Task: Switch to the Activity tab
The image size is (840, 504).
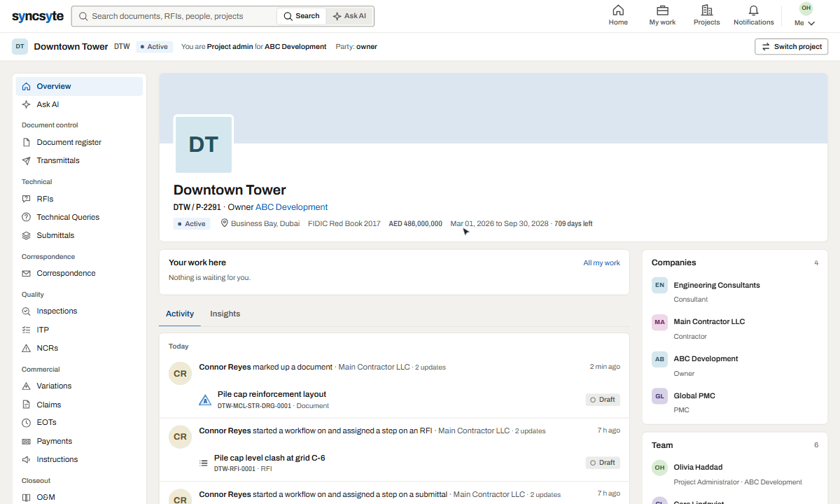Action: (x=180, y=314)
